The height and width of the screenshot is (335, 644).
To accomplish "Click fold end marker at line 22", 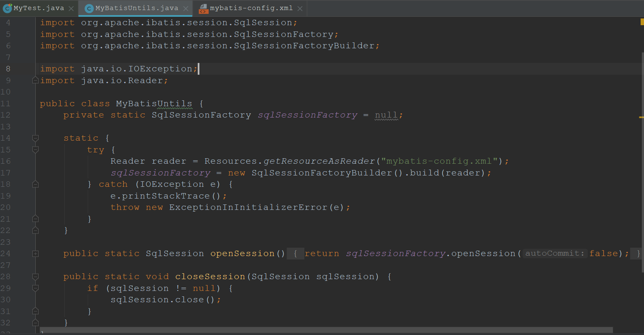I will (x=35, y=230).
